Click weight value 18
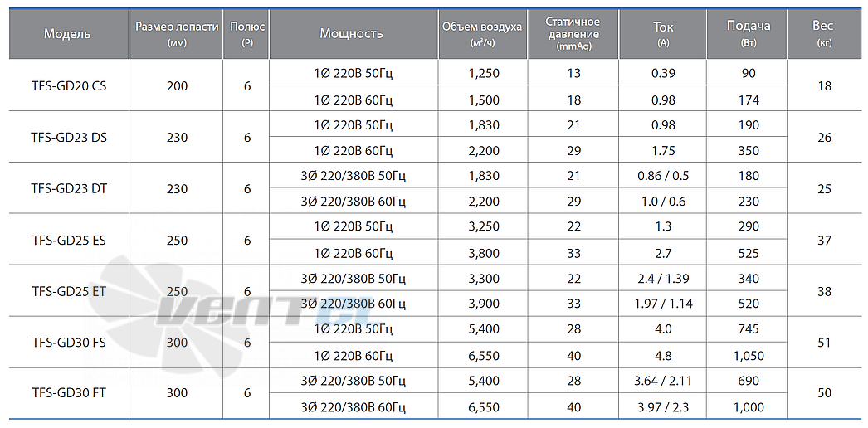The height and width of the screenshot is (428, 868). click(x=824, y=86)
